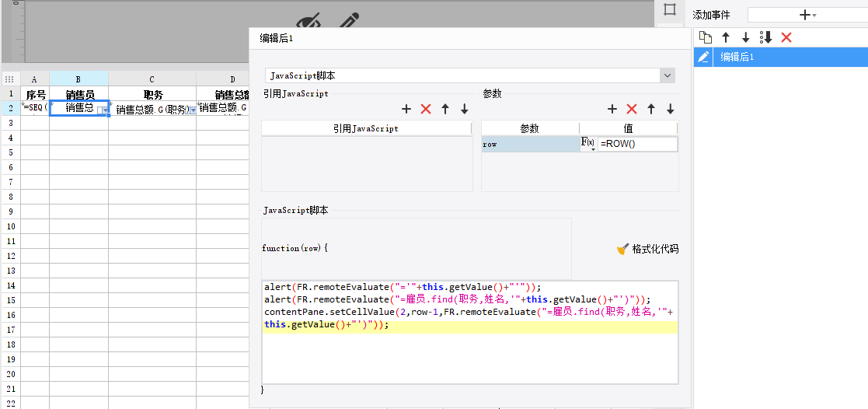The height and width of the screenshot is (409, 868).
Task: Select the 编辑后1 event row
Action: coord(780,57)
